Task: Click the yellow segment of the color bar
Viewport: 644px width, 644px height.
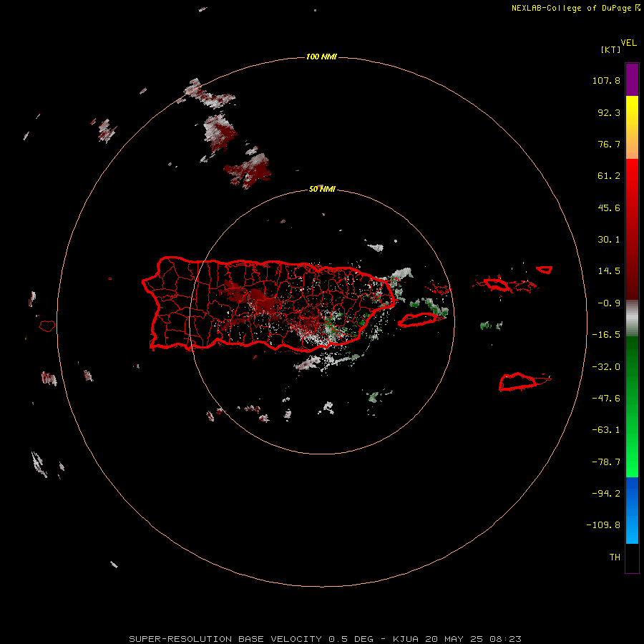Action: pos(632,127)
